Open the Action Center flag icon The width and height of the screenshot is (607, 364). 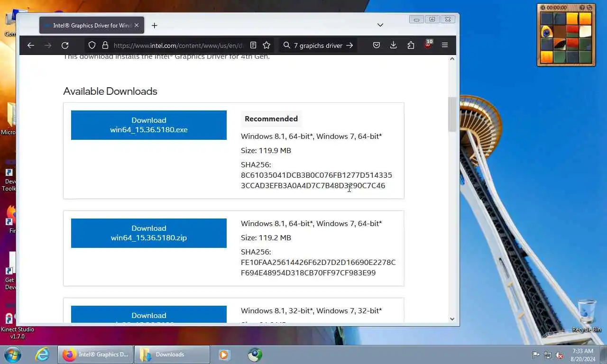[x=536, y=355]
